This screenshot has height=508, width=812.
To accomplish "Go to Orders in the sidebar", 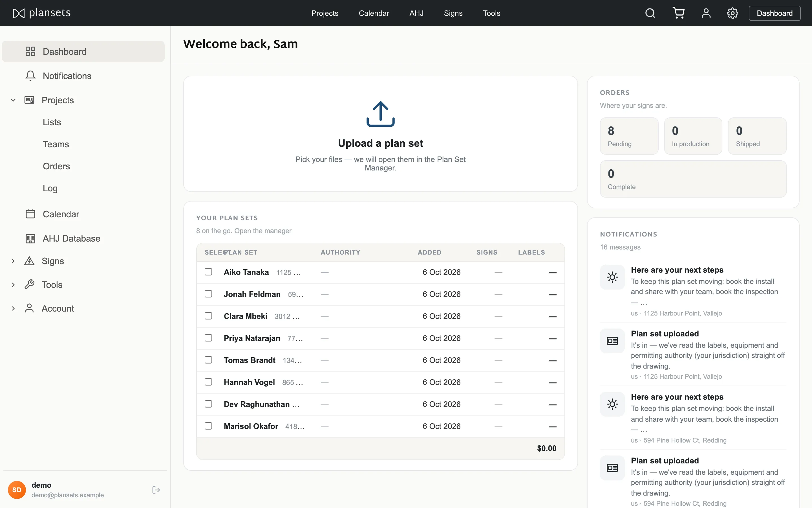I will (56, 166).
